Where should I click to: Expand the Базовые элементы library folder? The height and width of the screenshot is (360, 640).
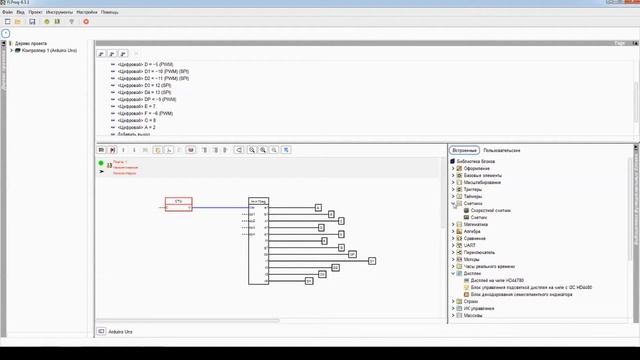pos(453,176)
